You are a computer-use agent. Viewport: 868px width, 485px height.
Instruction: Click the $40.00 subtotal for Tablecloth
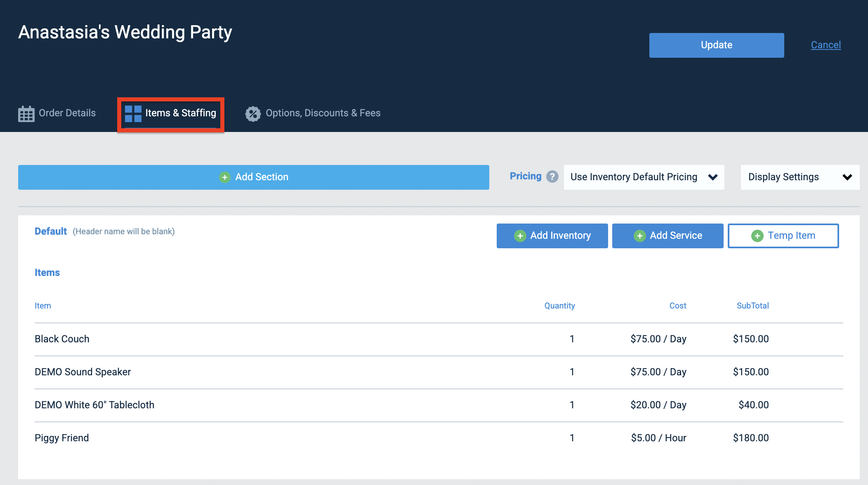click(x=754, y=405)
